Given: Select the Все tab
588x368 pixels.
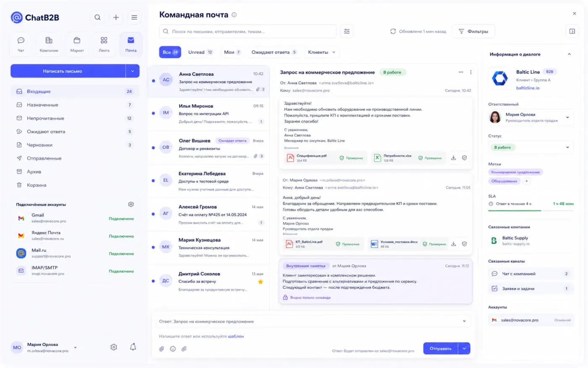Looking at the screenshot, I should tap(170, 52).
